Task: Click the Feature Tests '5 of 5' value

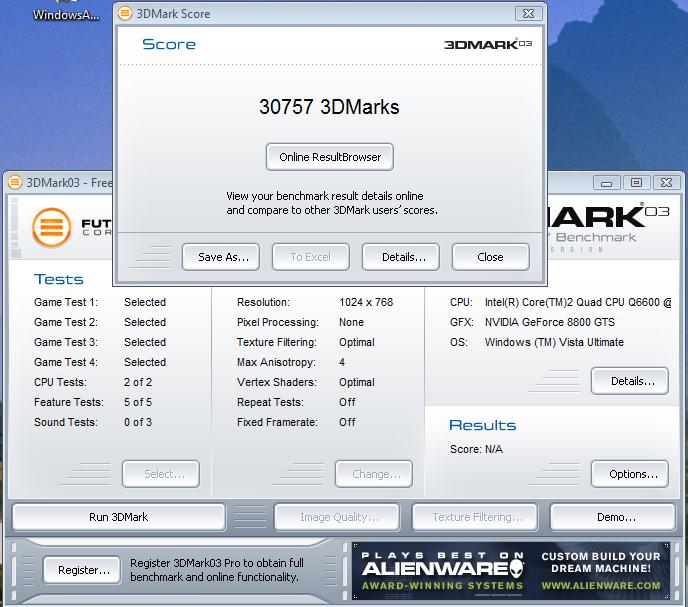Action: coord(138,402)
